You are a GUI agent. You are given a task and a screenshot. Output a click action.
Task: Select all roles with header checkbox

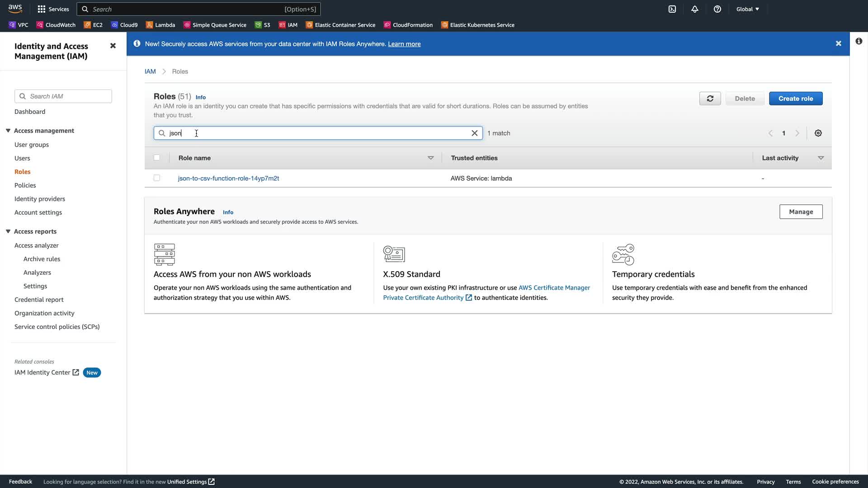tap(157, 158)
